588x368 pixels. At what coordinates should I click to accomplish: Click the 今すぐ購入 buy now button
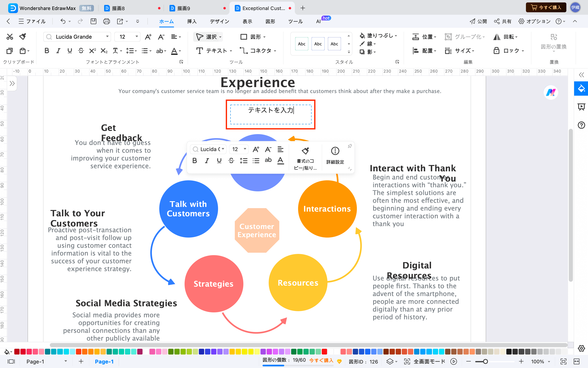546,8
